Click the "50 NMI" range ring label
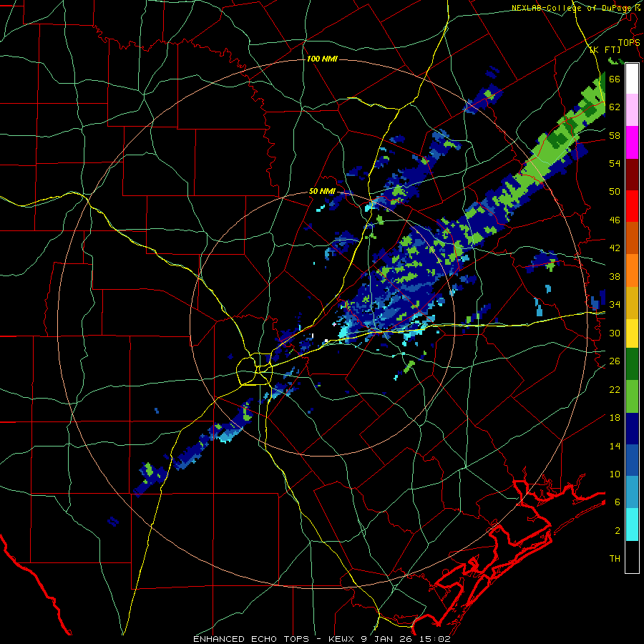 pos(322,191)
